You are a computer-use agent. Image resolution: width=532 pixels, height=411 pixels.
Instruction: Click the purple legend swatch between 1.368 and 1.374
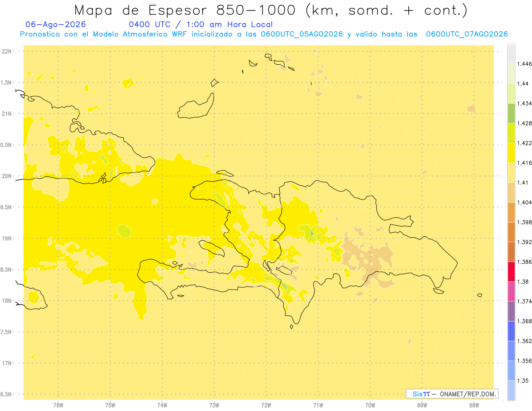coord(511,311)
